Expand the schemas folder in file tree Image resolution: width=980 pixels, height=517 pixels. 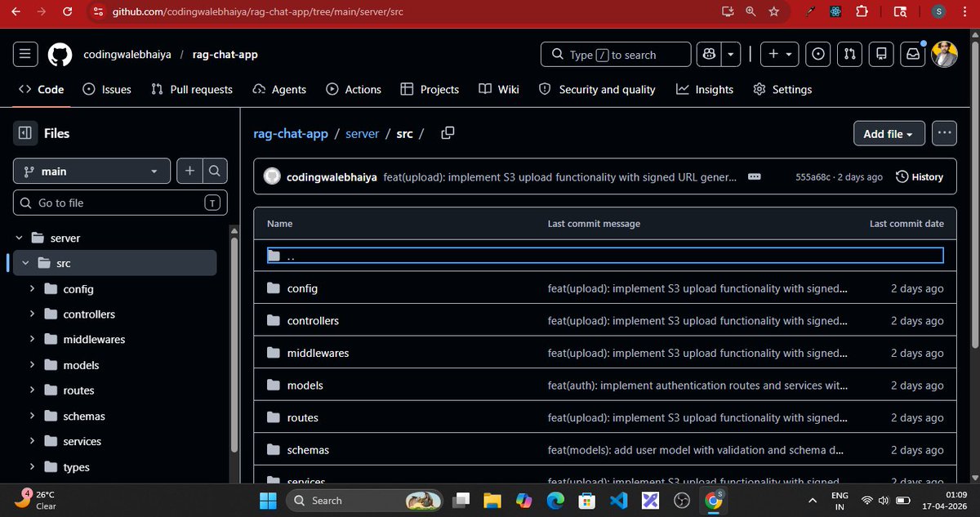(32, 416)
